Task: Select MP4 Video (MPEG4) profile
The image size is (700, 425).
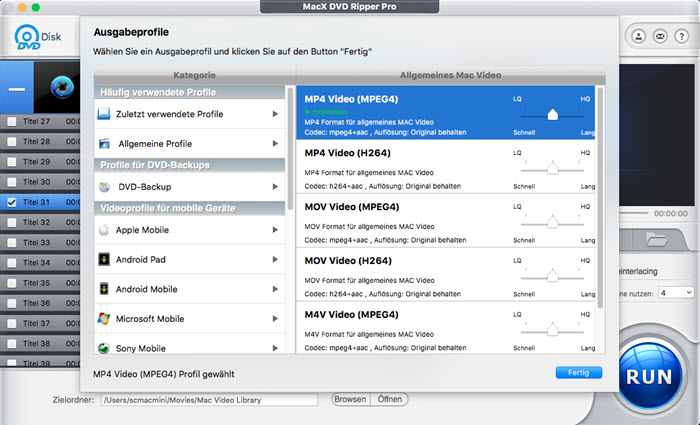Action: pos(446,112)
